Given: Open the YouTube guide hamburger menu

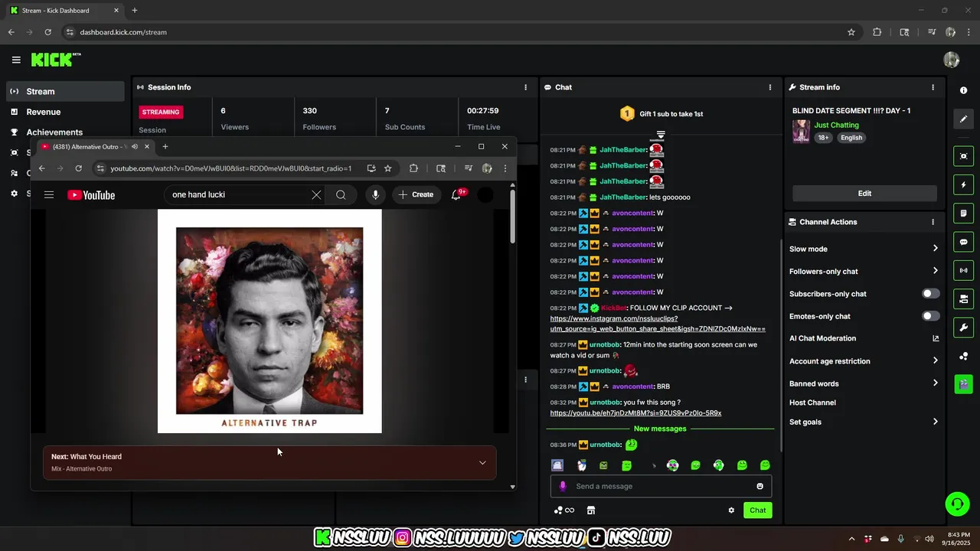Looking at the screenshot, I should (49, 194).
